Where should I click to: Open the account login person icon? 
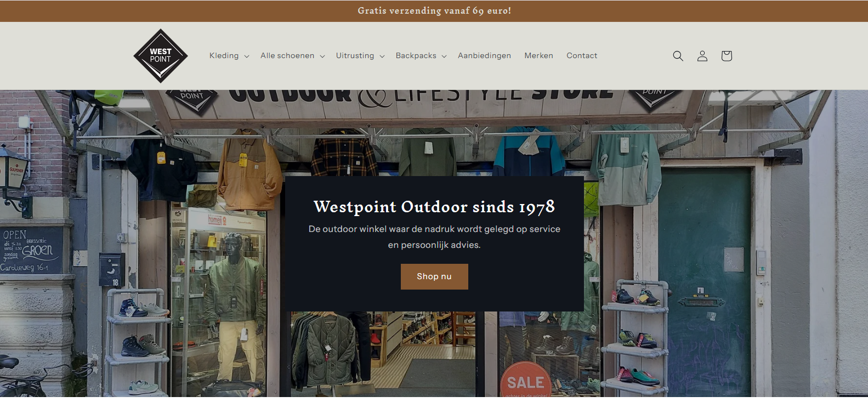702,56
